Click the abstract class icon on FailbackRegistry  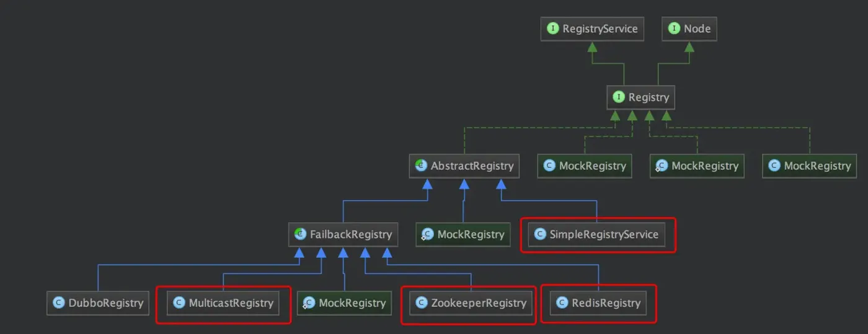(301, 234)
